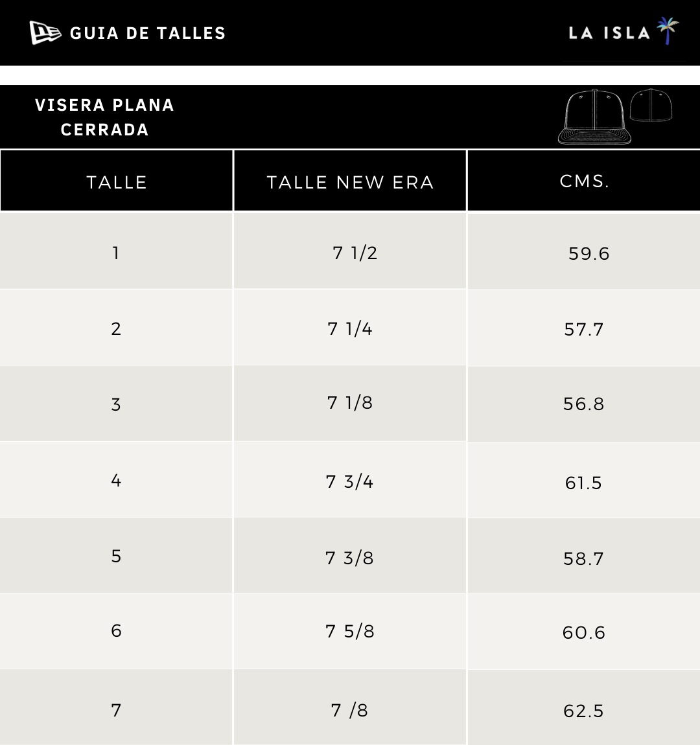Click the LA ISLA brand text

point(609,33)
